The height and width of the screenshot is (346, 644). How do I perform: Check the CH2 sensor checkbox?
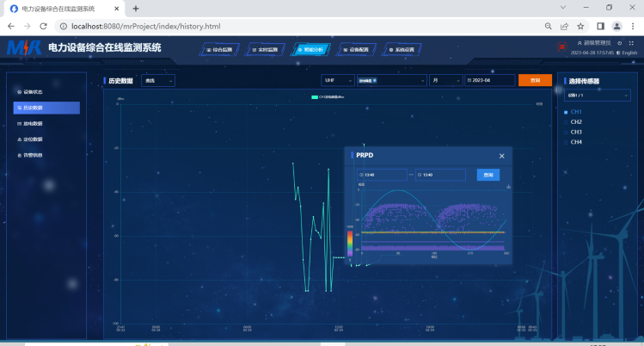point(565,122)
